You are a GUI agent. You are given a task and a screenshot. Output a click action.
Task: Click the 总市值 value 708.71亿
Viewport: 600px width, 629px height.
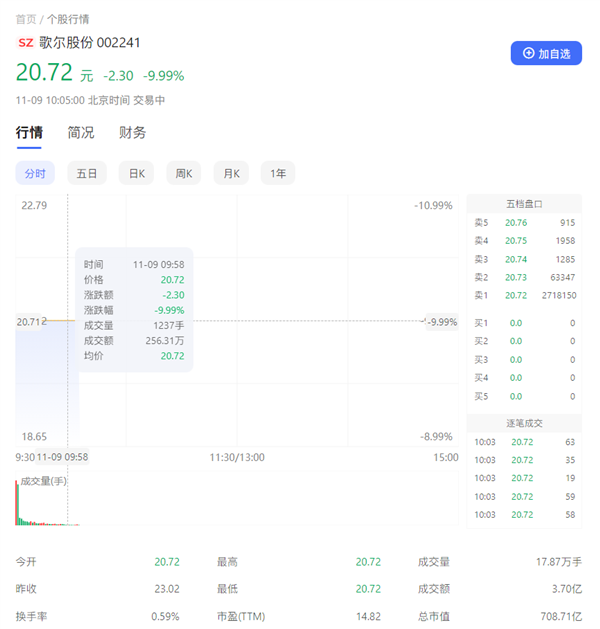pos(561,616)
